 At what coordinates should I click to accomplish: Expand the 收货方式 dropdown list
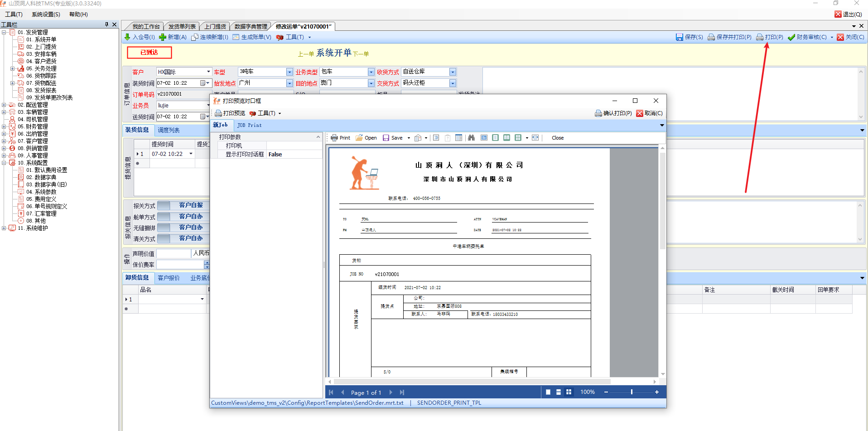pos(453,72)
